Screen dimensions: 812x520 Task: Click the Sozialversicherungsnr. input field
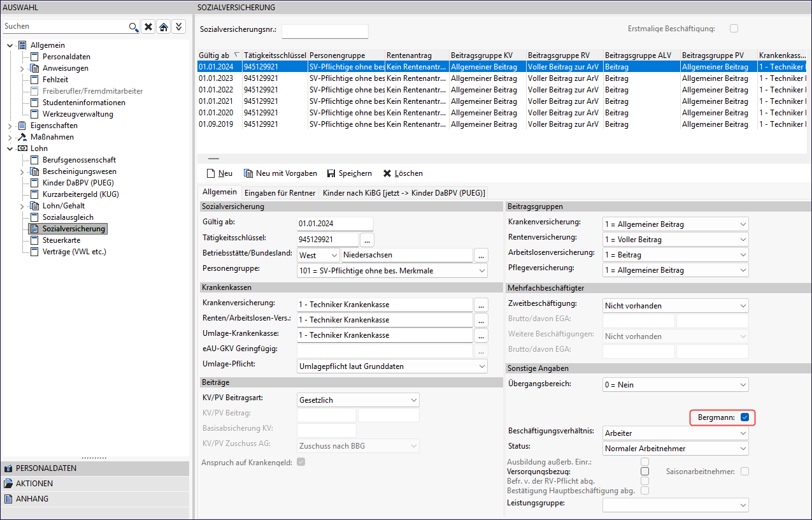point(325,32)
